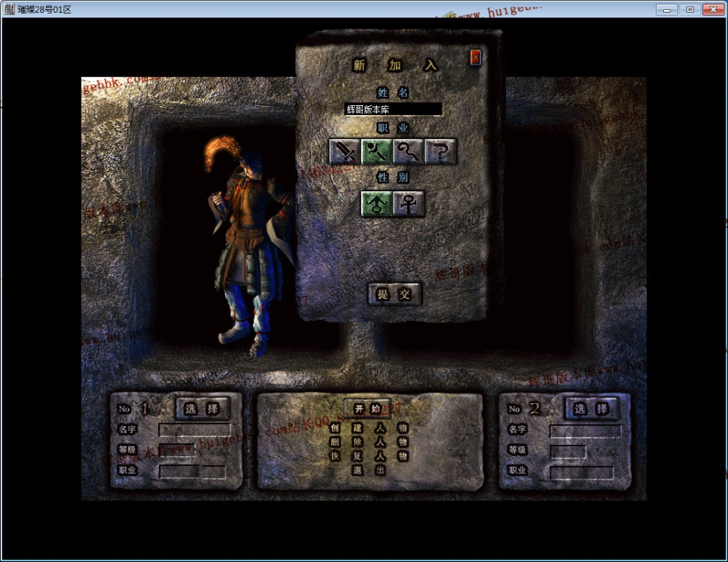The height and width of the screenshot is (562, 728).
Task: Choose the female gender symbol
Action: pos(409,203)
